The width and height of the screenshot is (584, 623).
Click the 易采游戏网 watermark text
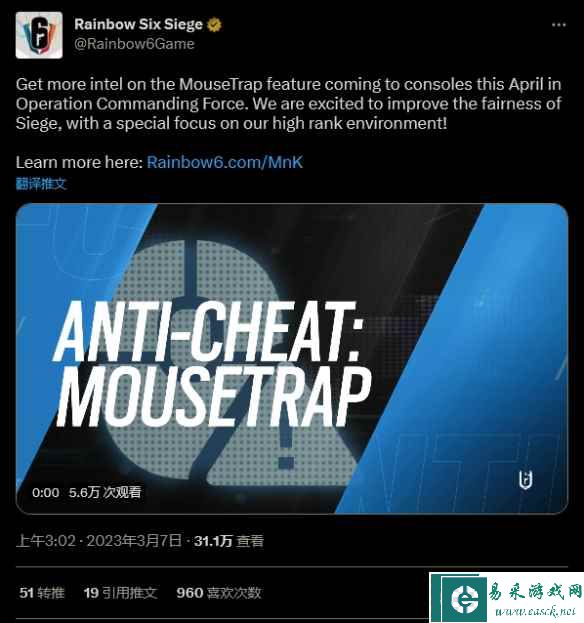(535, 592)
